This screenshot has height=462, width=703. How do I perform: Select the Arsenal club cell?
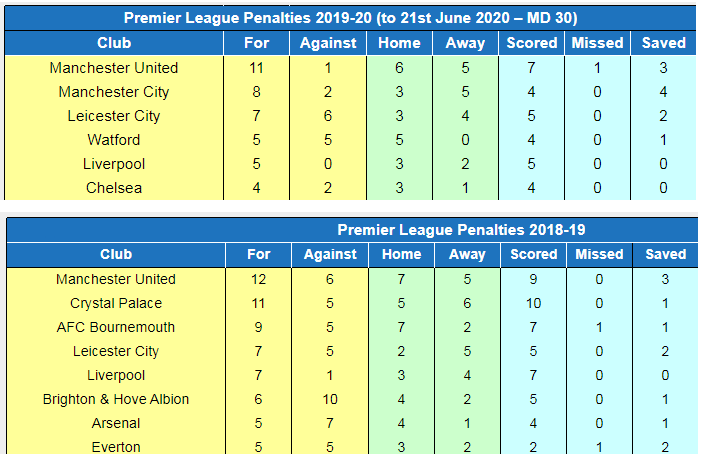[116, 423]
